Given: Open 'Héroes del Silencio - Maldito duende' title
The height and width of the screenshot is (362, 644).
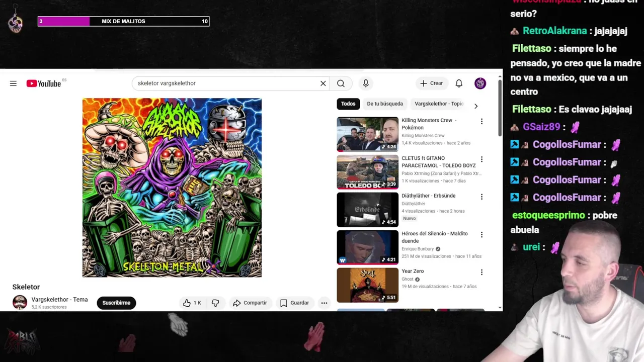Looking at the screenshot, I should pyautogui.click(x=435, y=237).
